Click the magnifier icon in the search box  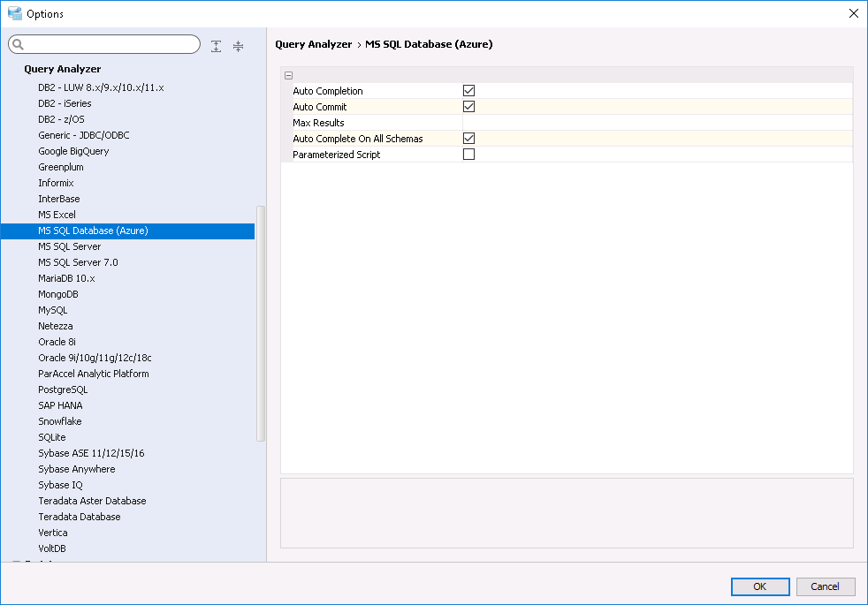click(19, 45)
